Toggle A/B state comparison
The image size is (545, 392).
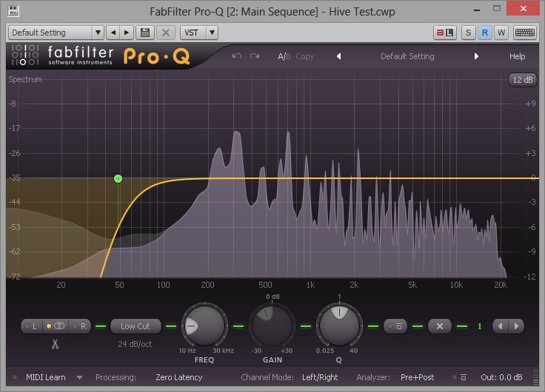click(x=284, y=56)
